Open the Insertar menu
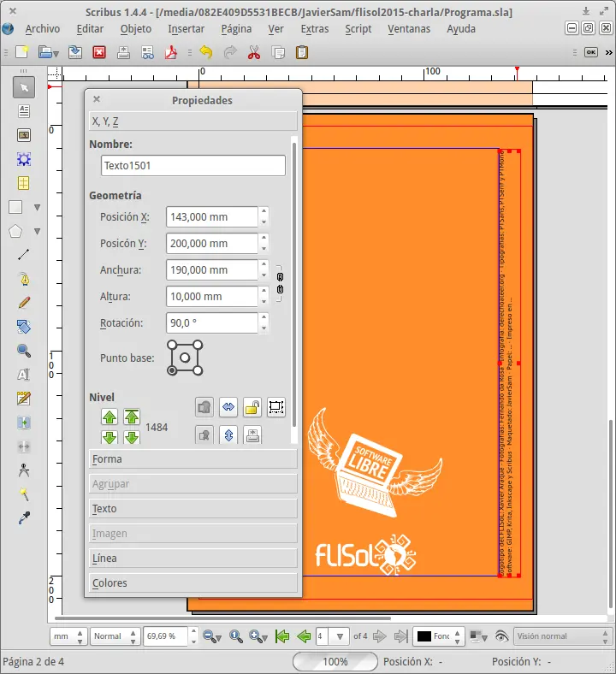Image resolution: width=616 pixels, height=674 pixels. tap(187, 29)
